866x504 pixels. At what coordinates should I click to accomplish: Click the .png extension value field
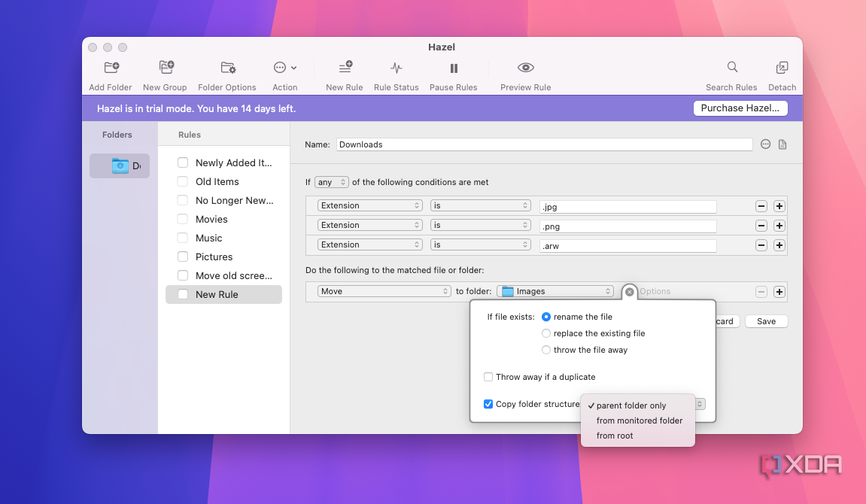click(628, 226)
